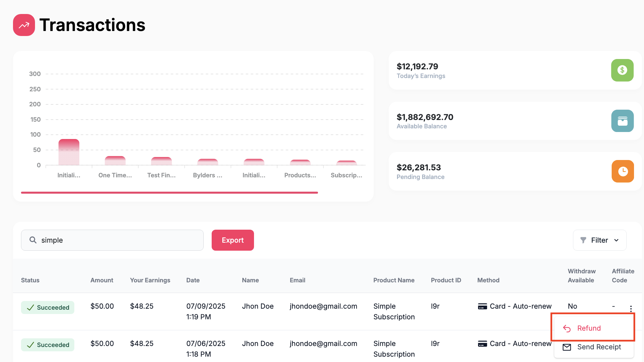Click the chart's pink horizontal scrollbar
Image resolution: width=644 pixels, height=362 pixels.
pyautogui.click(x=169, y=192)
